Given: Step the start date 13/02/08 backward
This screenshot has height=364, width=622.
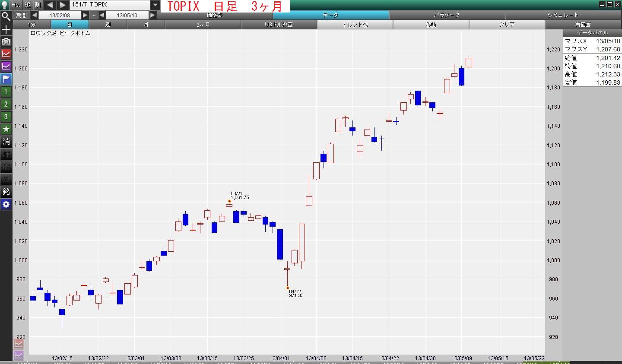Looking at the screenshot, I should 35,15.
